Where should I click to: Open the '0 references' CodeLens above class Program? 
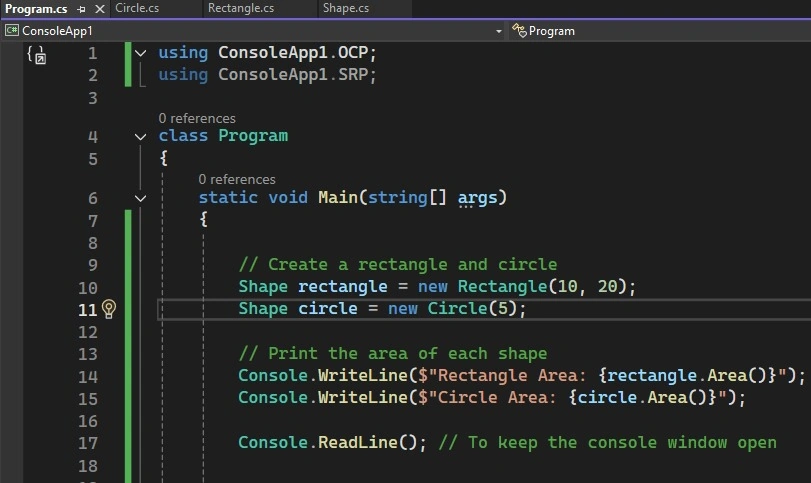pos(197,118)
